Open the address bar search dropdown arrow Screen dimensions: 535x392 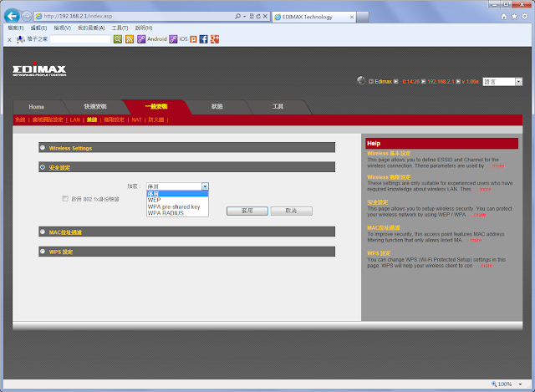pyautogui.click(x=245, y=17)
